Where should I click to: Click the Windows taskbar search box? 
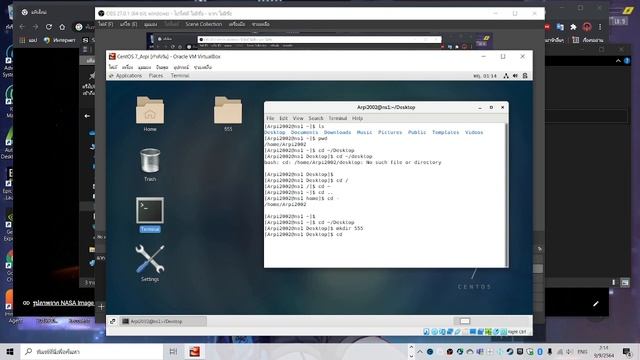92,351
